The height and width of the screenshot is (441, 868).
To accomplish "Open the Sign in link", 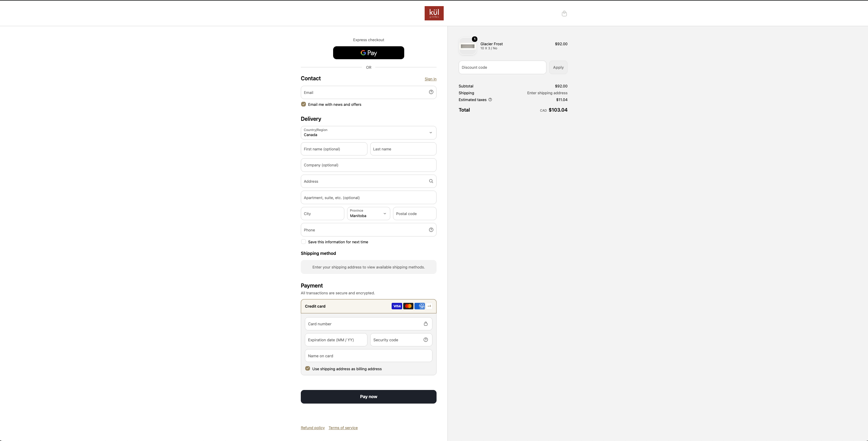I will point(430,79).
